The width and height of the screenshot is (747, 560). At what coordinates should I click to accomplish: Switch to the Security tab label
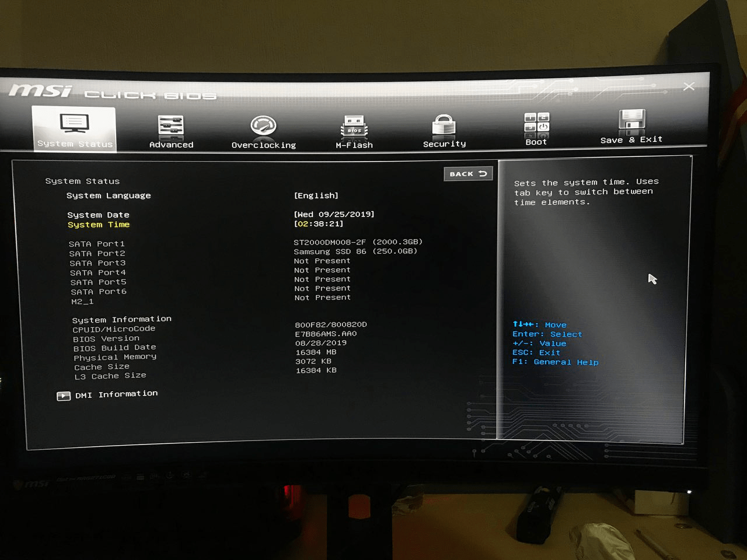pyautogui.click(x=444, y=144)
